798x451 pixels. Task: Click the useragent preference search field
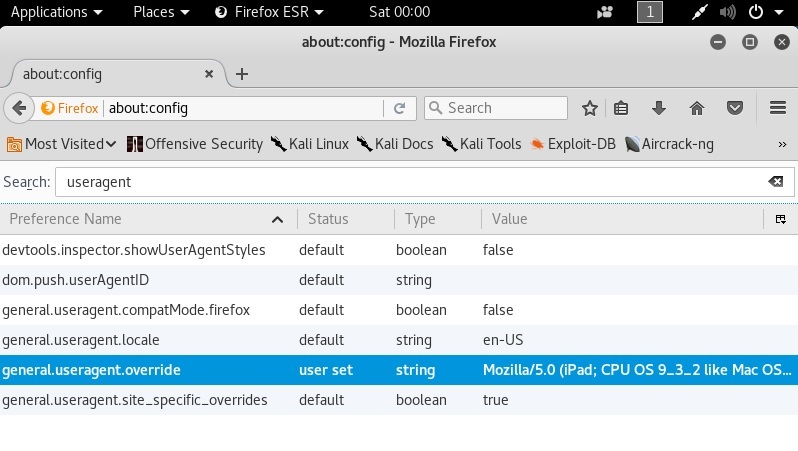pos(424,182)
